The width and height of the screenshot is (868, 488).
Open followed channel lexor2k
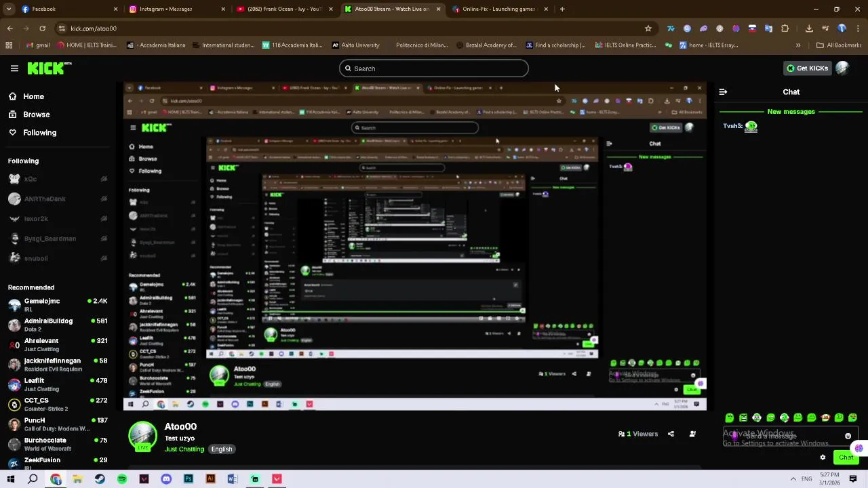click(57, 218)
